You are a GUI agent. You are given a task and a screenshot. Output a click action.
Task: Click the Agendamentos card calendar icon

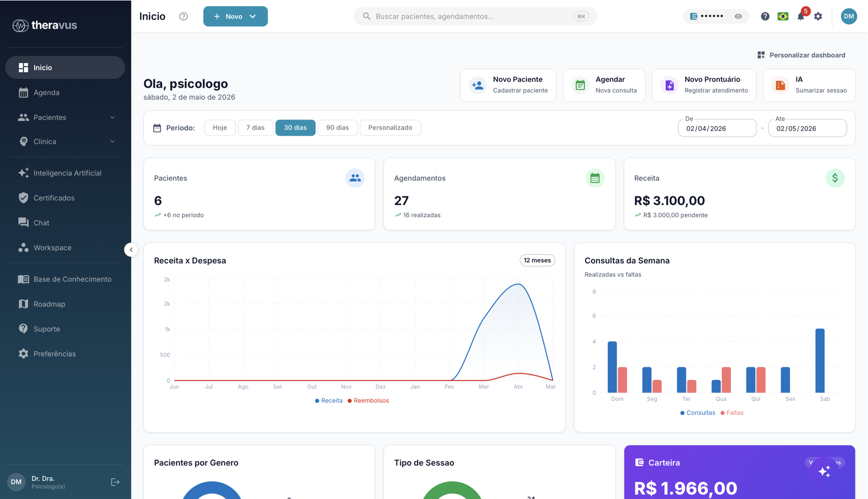coord(595,178)
